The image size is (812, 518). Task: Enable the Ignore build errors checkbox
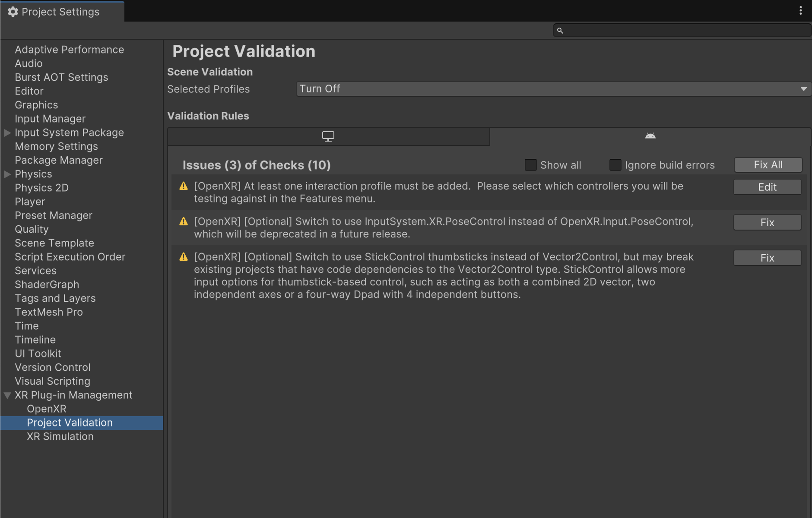click(615, 165)
